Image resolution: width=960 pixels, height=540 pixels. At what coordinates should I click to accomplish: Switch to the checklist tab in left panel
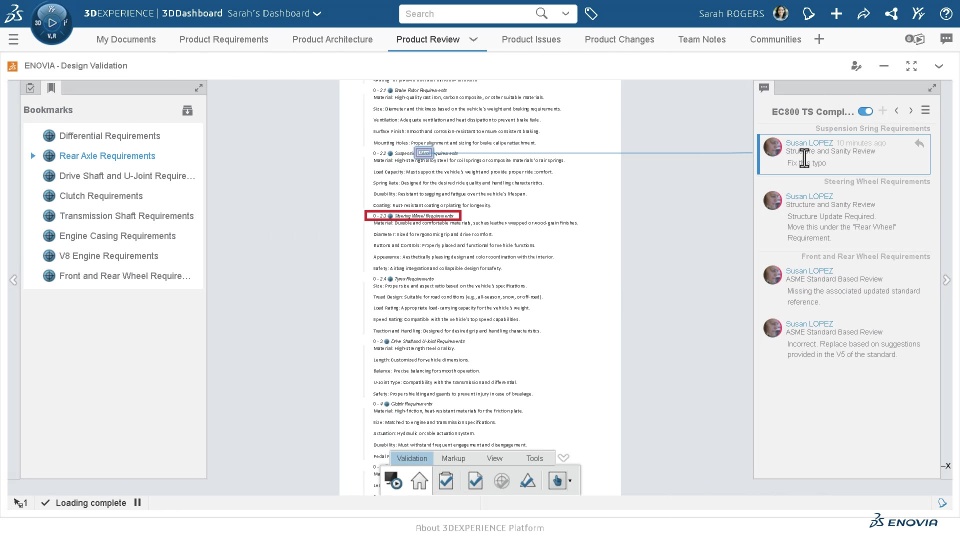point(30,88)
